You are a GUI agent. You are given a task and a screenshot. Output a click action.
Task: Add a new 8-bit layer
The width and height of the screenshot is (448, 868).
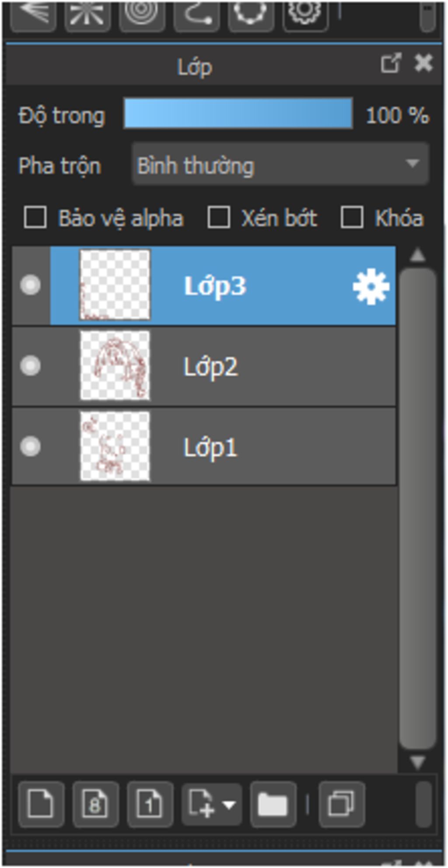[x=95, y=804]
